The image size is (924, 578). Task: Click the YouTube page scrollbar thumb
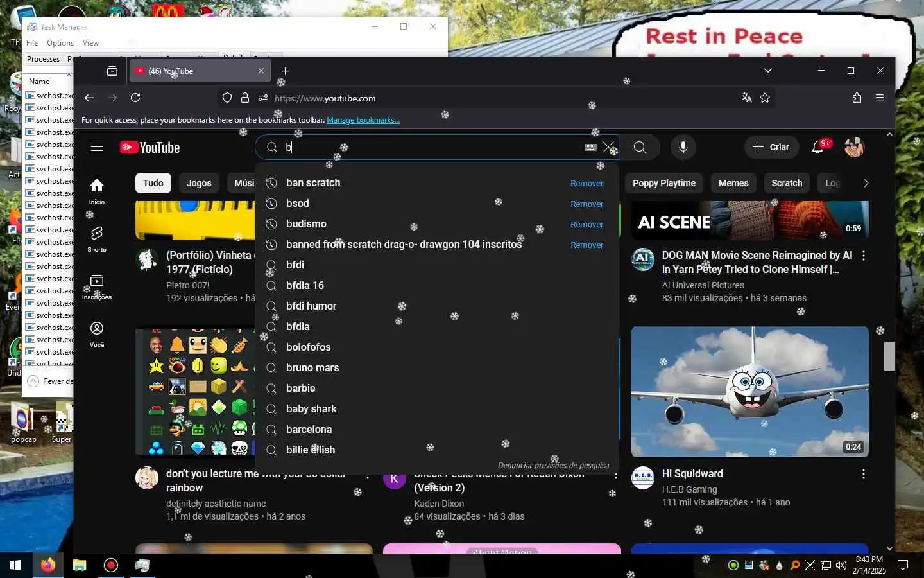tap(889, 356)
